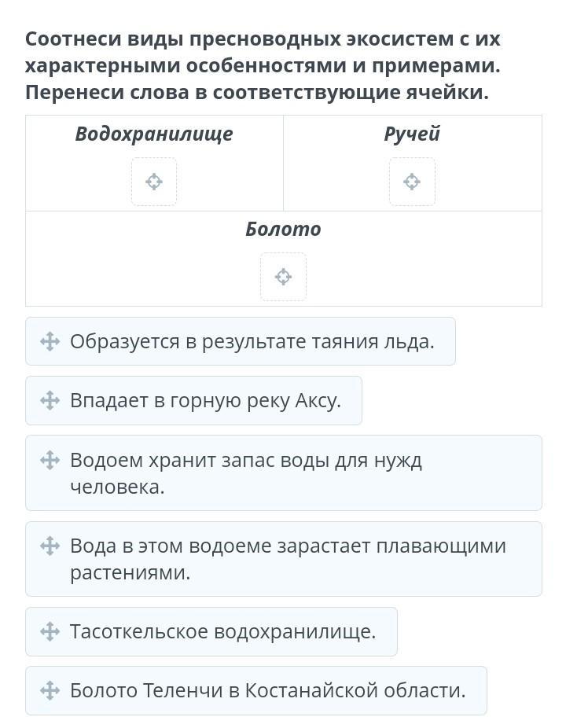The height and width of the screenshot is (728, 566).
Task: Click the word 'человека' in reservoir card
Action: (x=117, y=487)
